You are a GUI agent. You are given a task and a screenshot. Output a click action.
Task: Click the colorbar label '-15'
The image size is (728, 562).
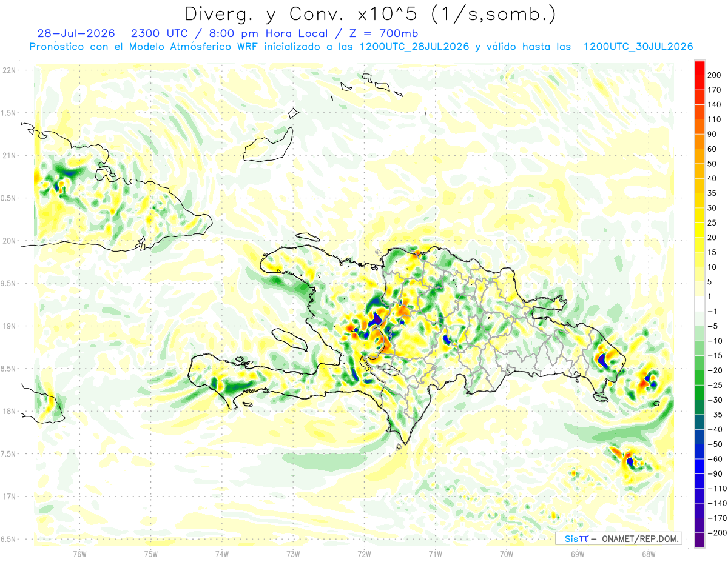[716, 355]
